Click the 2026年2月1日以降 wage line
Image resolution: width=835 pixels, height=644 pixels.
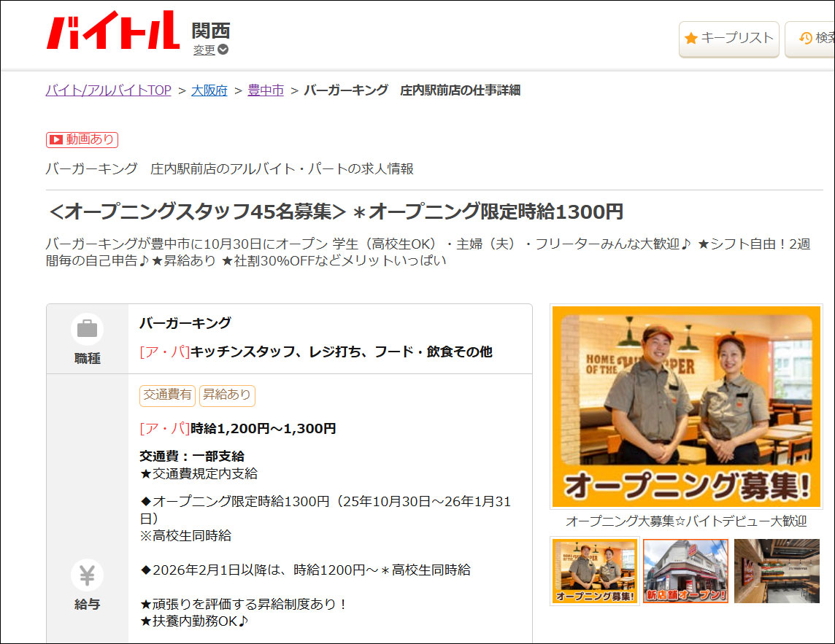point(305,570)
